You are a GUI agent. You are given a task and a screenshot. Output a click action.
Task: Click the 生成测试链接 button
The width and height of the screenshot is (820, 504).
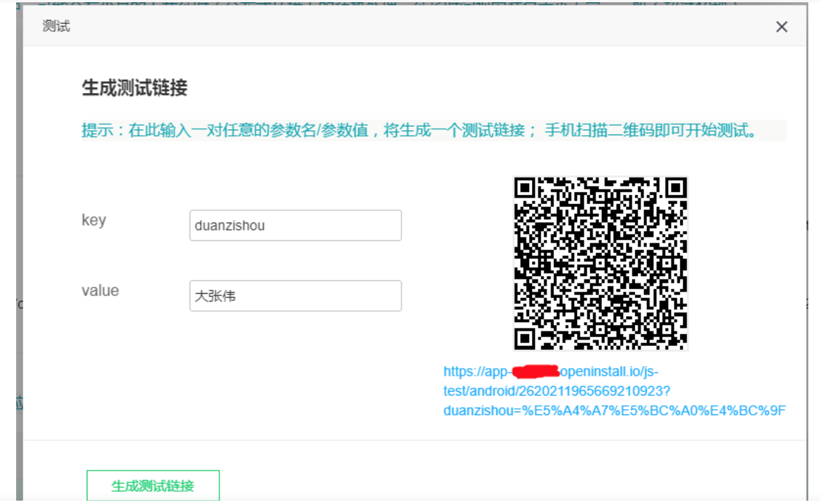point(153,486)
